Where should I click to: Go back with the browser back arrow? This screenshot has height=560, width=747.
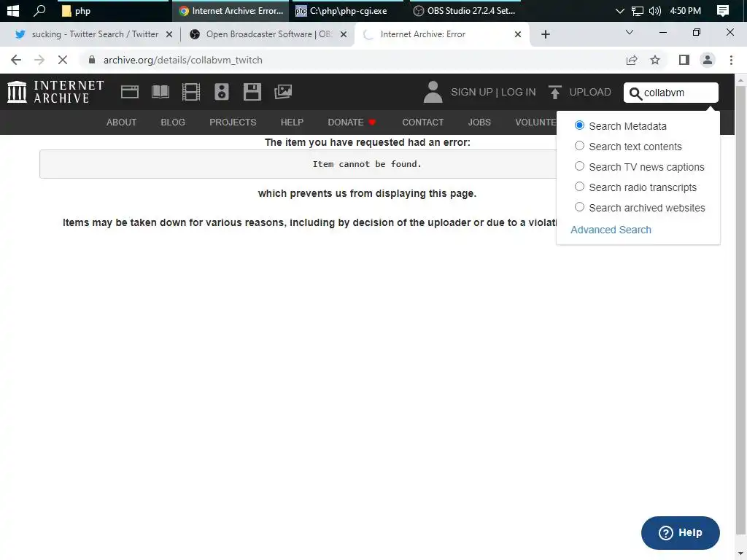tap(16, 60)
